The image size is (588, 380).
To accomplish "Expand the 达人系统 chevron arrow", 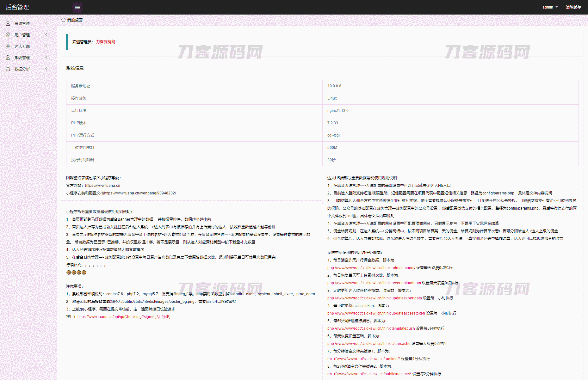I will coord(46,46).
